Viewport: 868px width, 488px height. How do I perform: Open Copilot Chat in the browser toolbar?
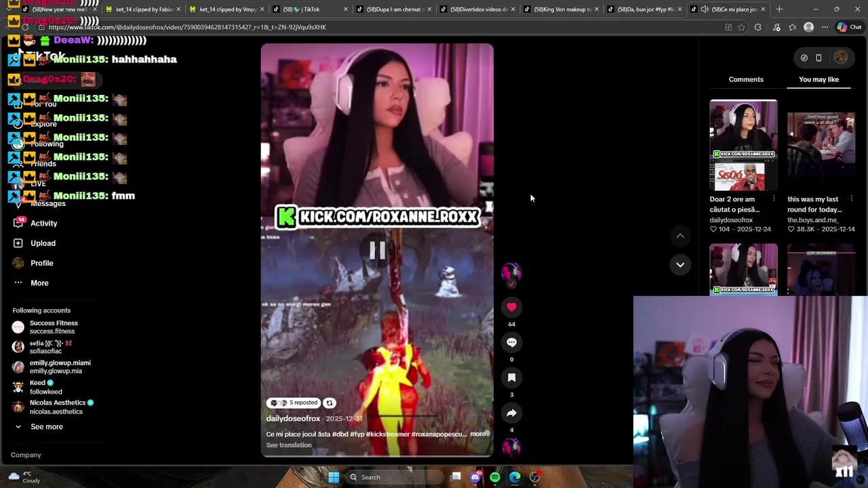tap(848, 27)
